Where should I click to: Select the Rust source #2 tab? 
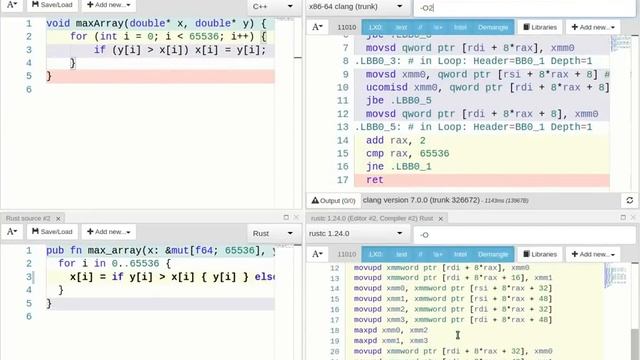pos(28,218)
